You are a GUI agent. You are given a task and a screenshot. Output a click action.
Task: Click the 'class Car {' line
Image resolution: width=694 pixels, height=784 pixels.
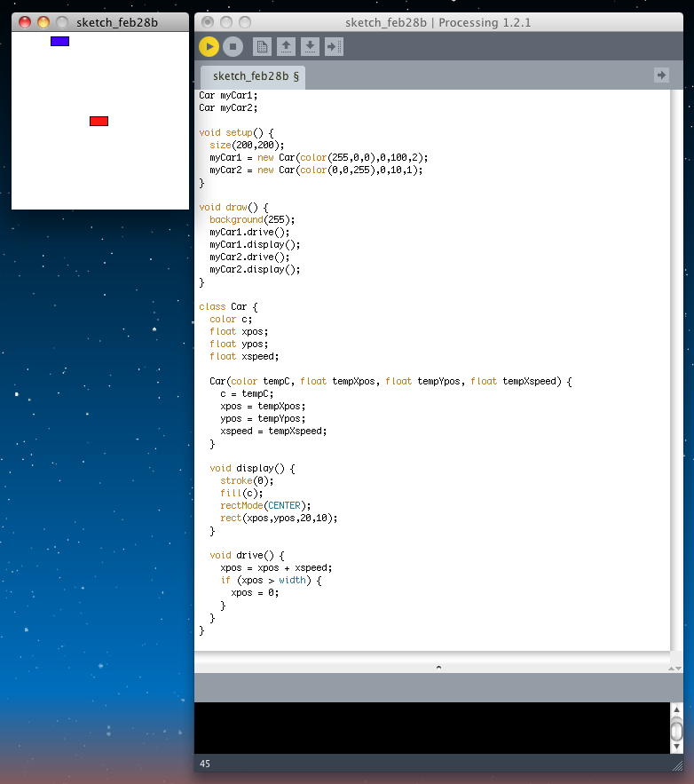(228, 307)
